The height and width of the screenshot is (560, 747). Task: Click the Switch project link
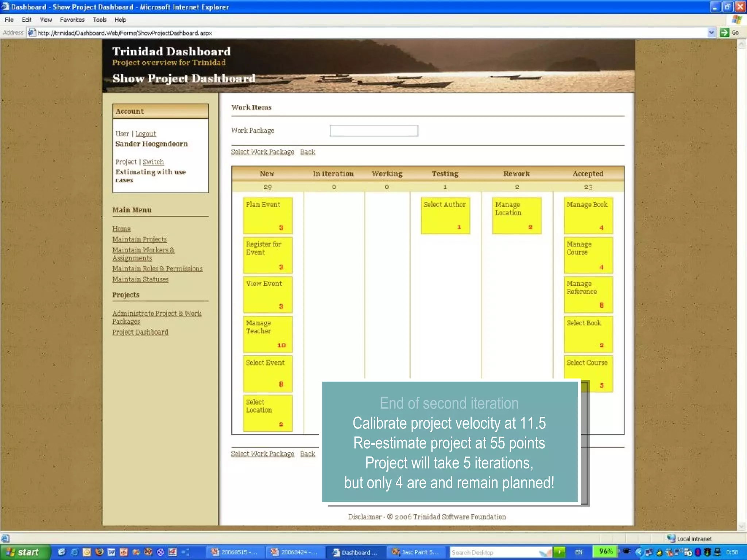click(x=153, y=162)
